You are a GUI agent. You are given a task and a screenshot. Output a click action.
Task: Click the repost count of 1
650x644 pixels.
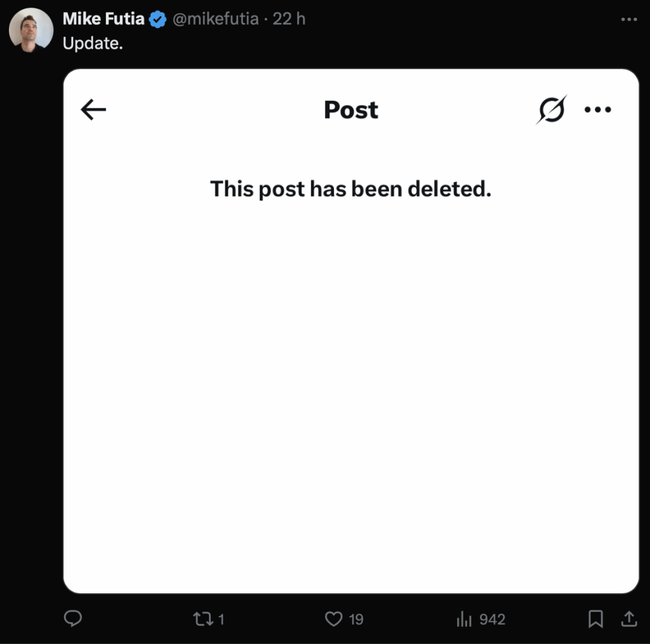coord(222,619)
